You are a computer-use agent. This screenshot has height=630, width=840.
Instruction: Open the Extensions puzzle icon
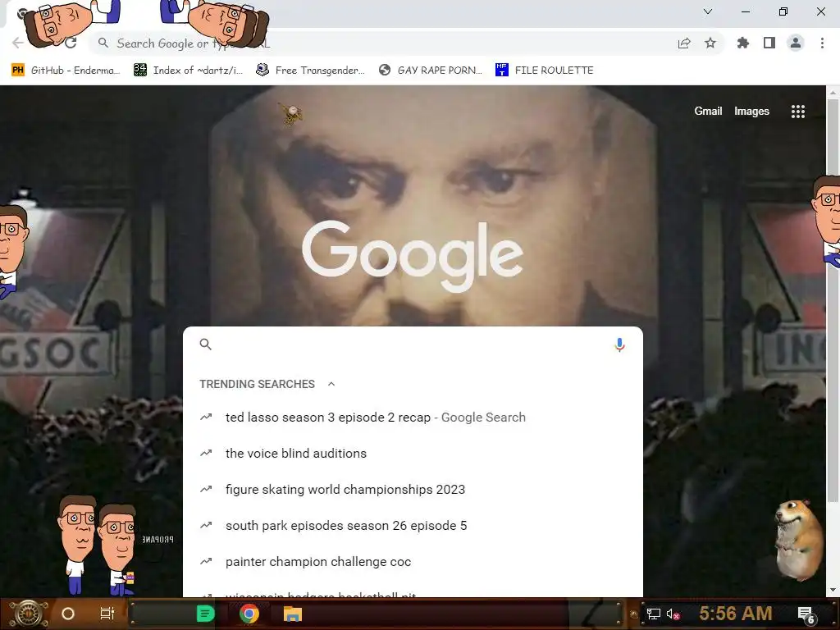pos(743,43)
